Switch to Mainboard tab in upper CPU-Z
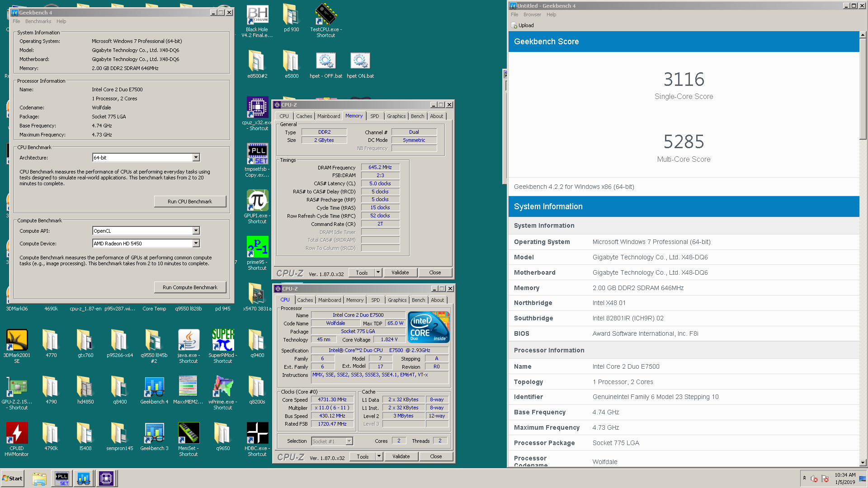Image resolution: width=868 pixels, height=488 pixels. (x=329, y=116)
